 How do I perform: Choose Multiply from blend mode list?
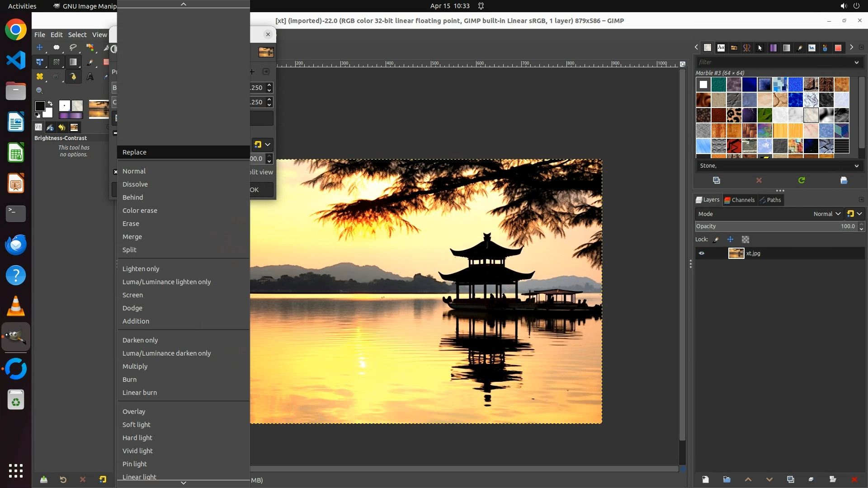tap(135, 366)
